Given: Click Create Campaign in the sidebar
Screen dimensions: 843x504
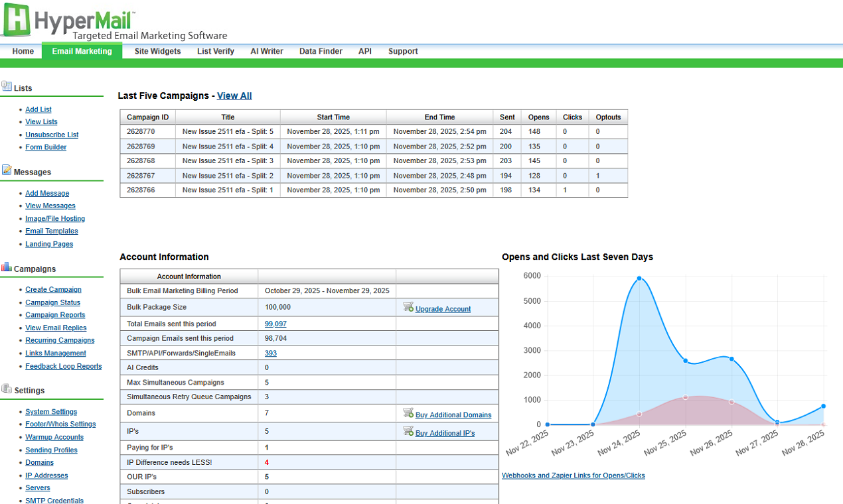Looking at the screenshot, I should [x=53, y=290].
